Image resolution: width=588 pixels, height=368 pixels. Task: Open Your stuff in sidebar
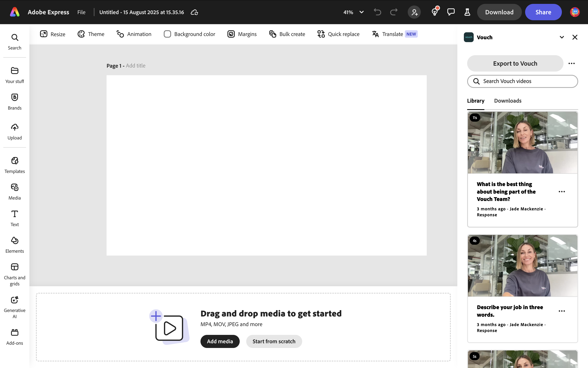14,75
